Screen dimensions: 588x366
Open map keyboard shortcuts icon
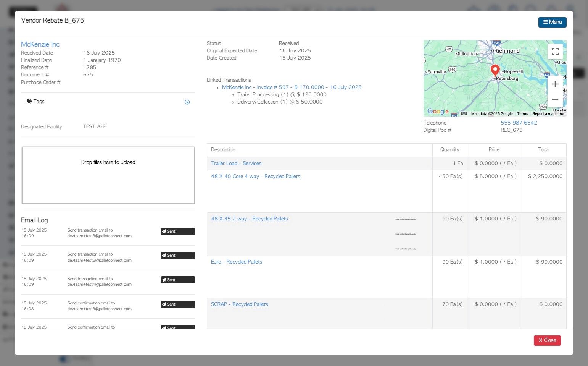click(464, 113)
